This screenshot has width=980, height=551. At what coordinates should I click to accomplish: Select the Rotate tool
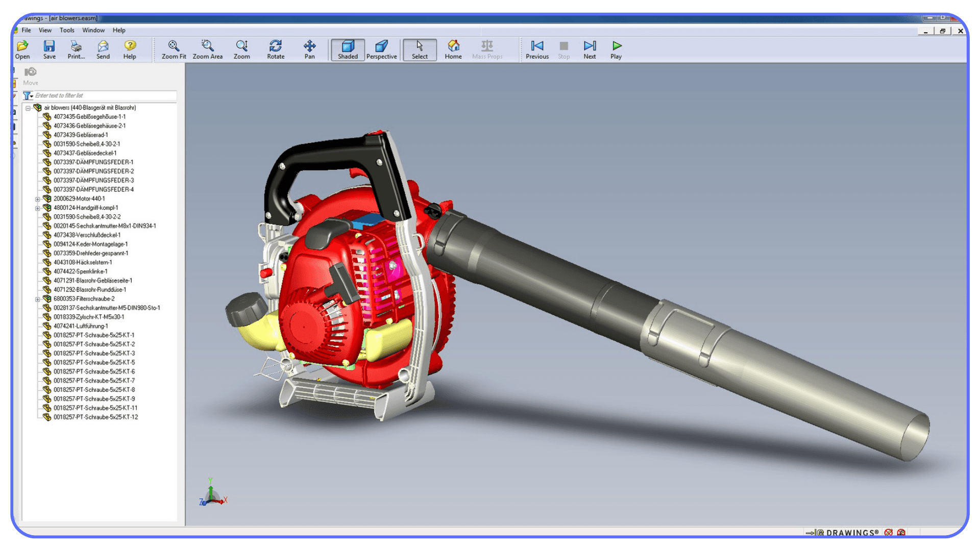coord(276,49)
